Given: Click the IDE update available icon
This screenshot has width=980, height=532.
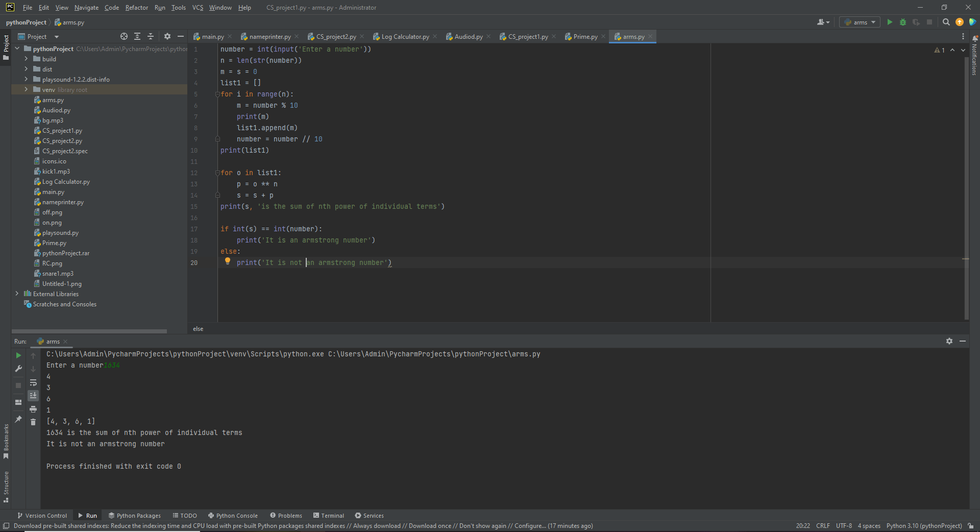Looking at the screenshot, I should click(960, 22).
